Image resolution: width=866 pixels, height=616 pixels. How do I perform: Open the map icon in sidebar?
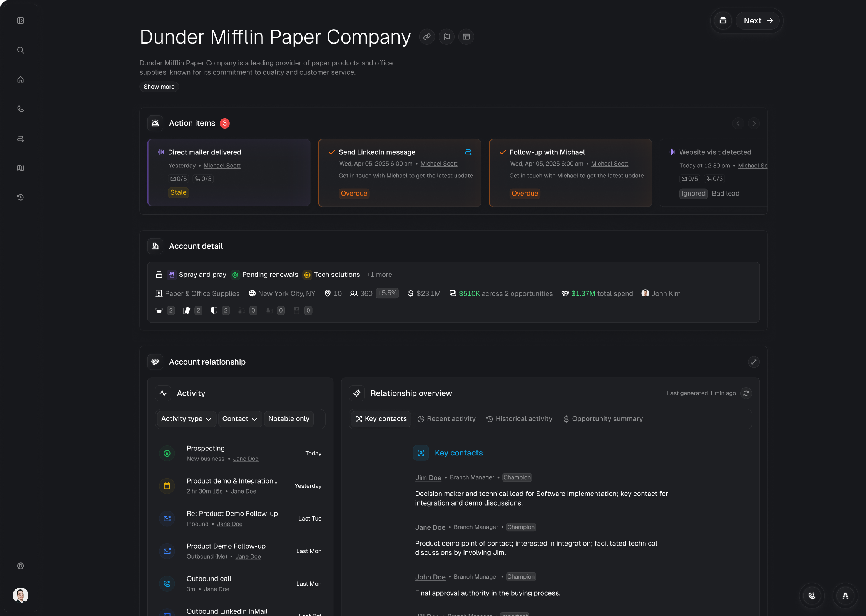(x=21, y=168)
